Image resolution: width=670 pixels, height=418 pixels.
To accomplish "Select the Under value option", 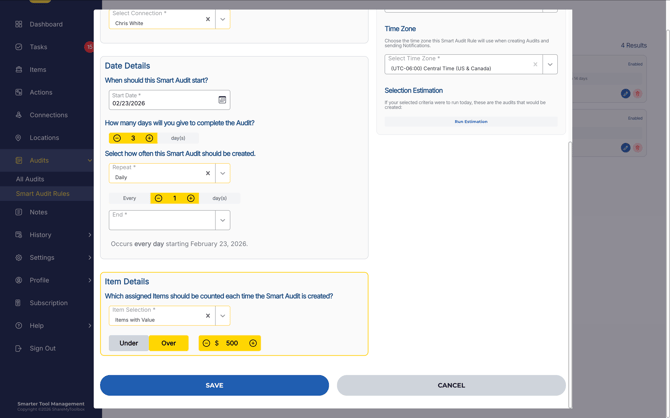I will pos(129,343).
